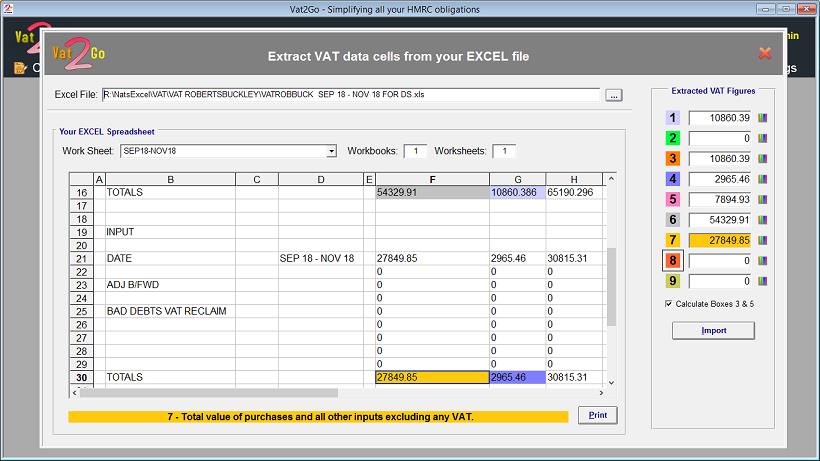
Task: Click INPUT cell in row 19
Action: click(170, 232)
